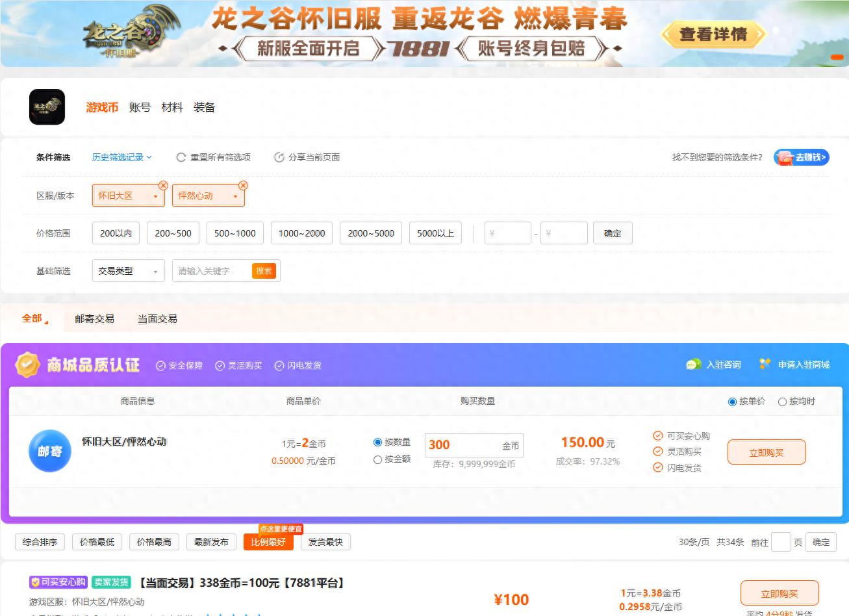Viewport: 849px width, 616px height.
Task: Switch to the 账号 tab
Action: click(x=140, y=107)
